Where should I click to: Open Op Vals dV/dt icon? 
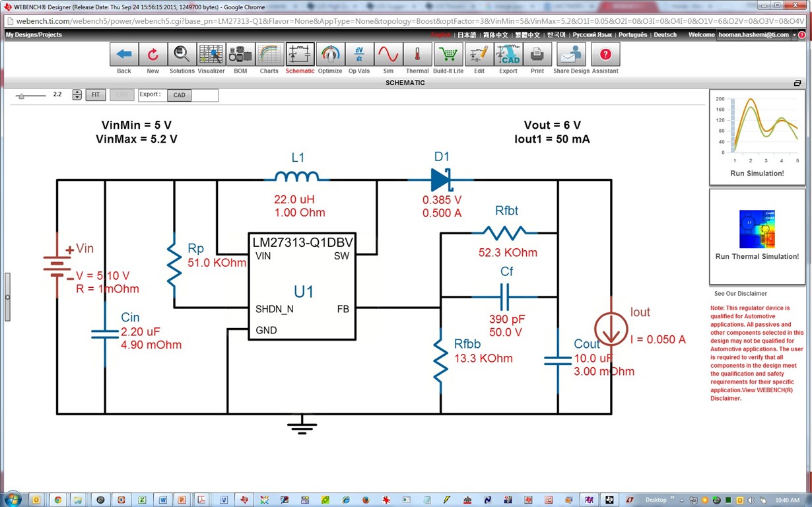(358, 54)
